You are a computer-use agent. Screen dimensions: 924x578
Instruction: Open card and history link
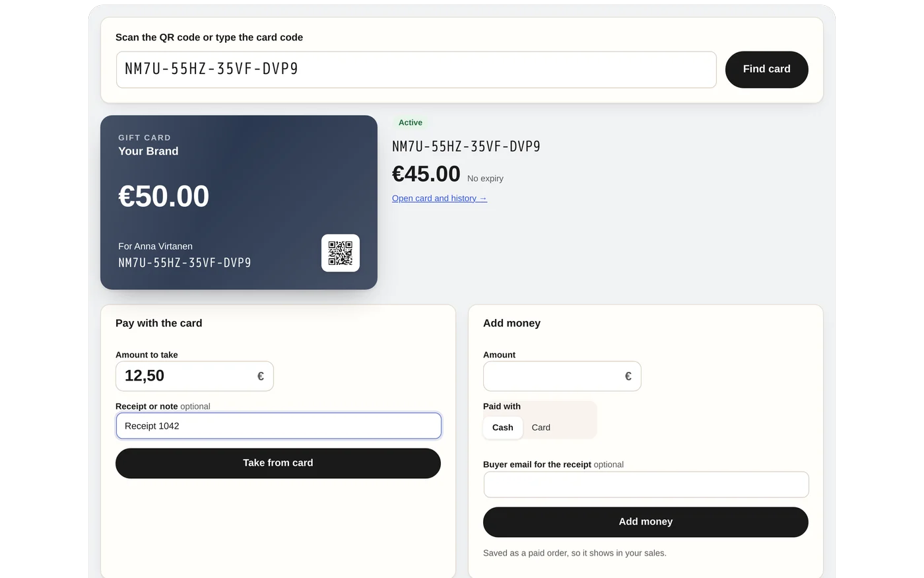click(440, 198)
